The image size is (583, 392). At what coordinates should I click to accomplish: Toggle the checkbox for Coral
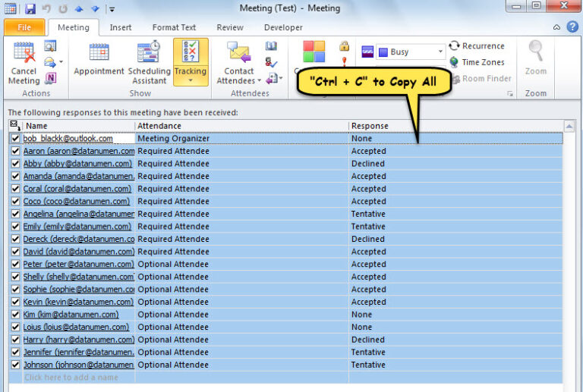point(15,189)
